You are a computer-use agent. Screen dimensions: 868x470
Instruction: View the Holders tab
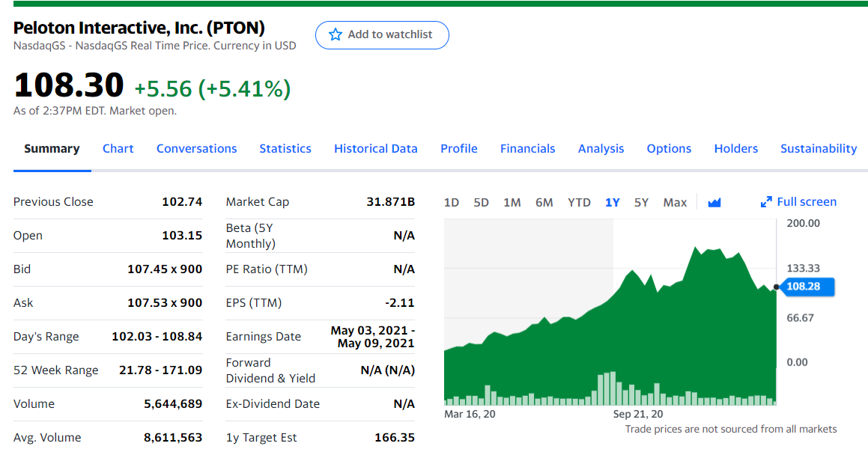coord(736,149)
